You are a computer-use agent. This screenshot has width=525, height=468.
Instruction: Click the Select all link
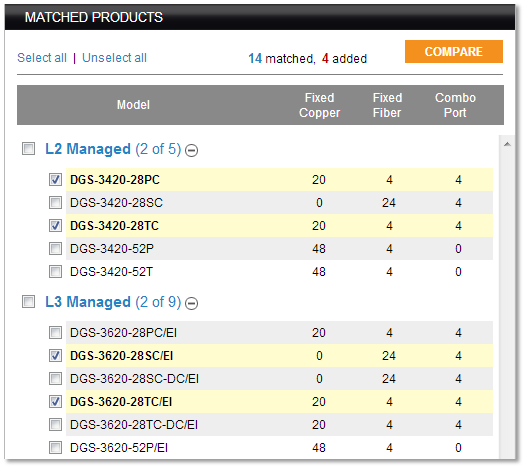42,58
